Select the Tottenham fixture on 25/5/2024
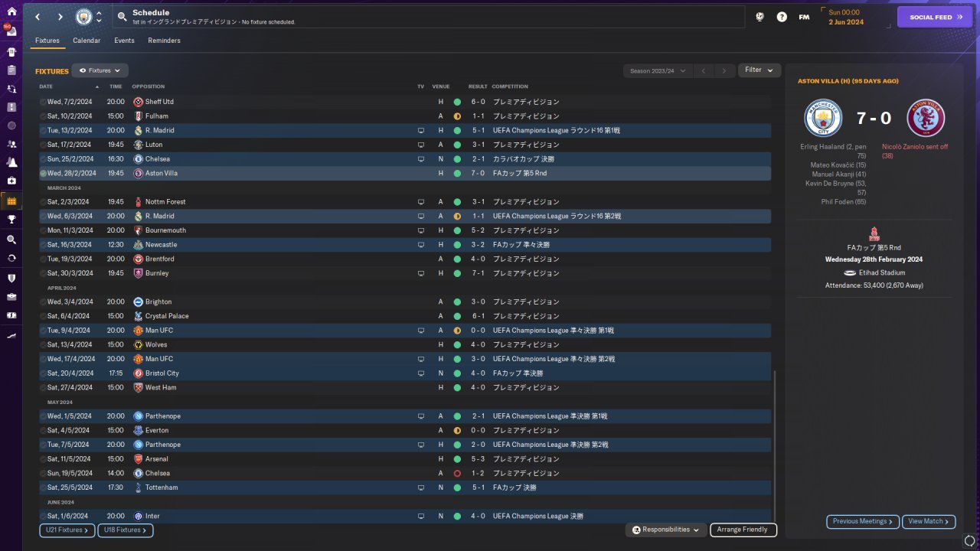 point(405,487)
